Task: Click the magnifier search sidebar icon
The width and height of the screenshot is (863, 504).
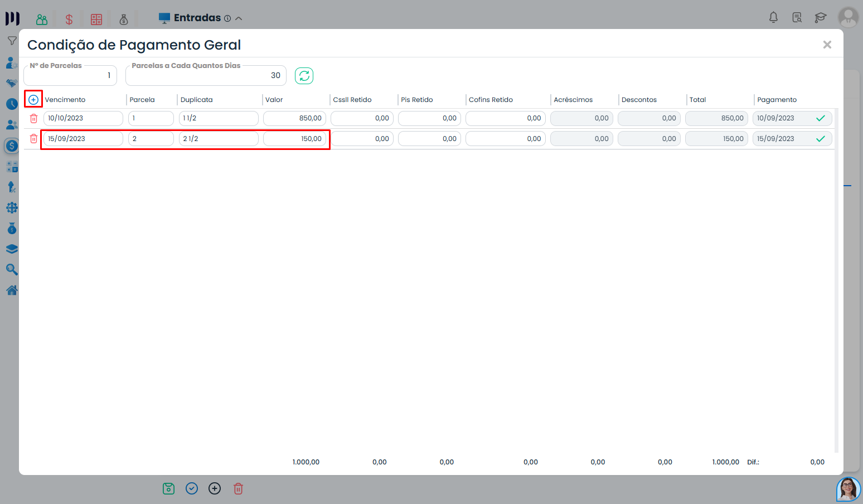Action: pos(12,270)
